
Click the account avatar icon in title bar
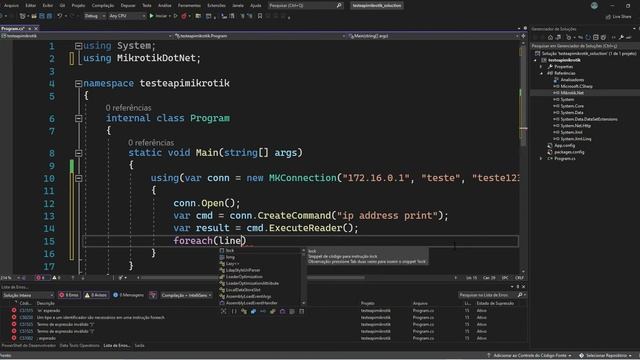tap(594, 6)
